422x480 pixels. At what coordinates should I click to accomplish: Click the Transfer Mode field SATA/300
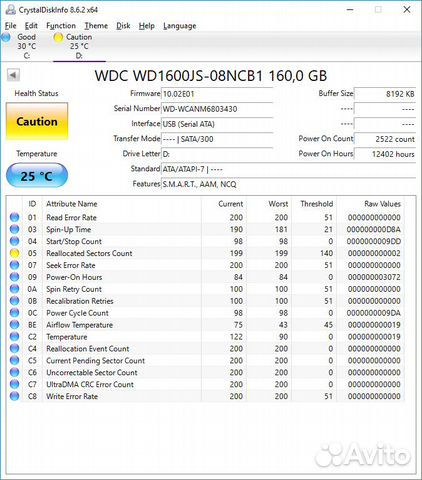217,139
